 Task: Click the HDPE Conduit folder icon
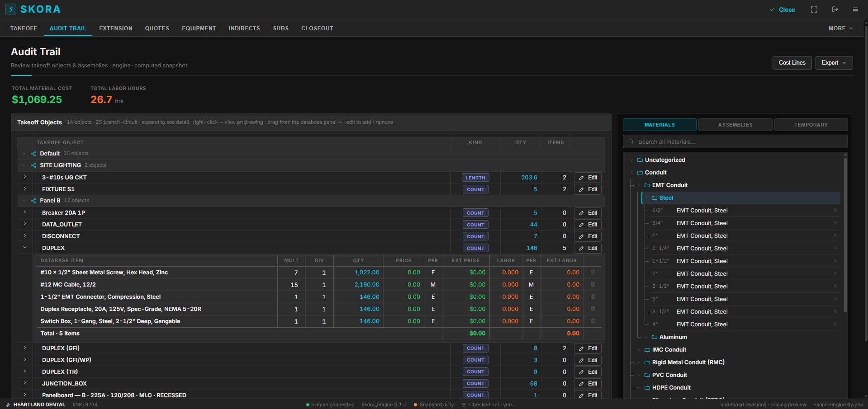click(647, 388)
